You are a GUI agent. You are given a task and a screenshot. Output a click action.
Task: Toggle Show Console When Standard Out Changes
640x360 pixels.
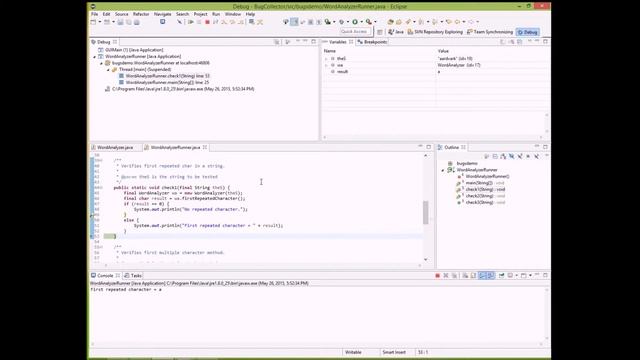click(x=482, y=276)
